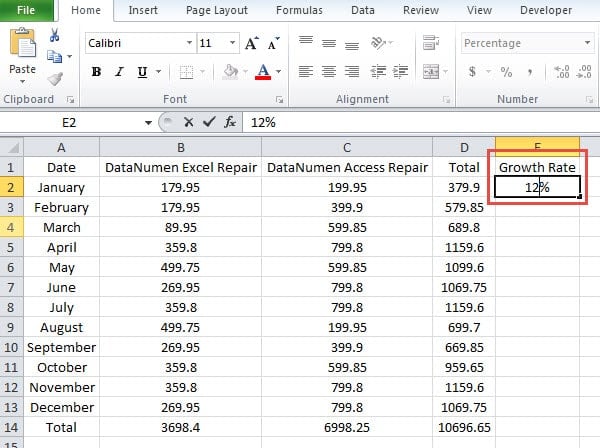Toggle Wrap Text icon

pos(431,43)
